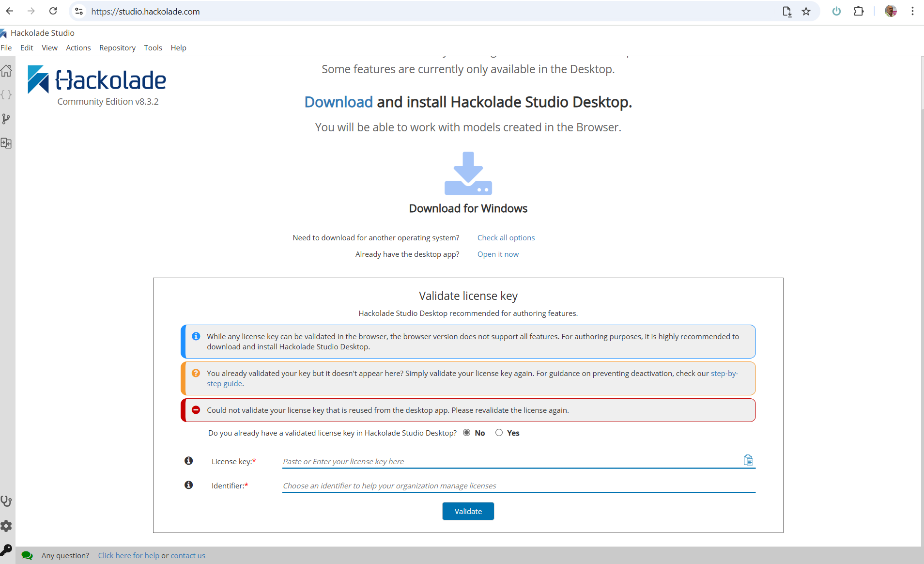Click the Validate button
924x564 pixels.
pyautogui.click(x=468, y=511)
